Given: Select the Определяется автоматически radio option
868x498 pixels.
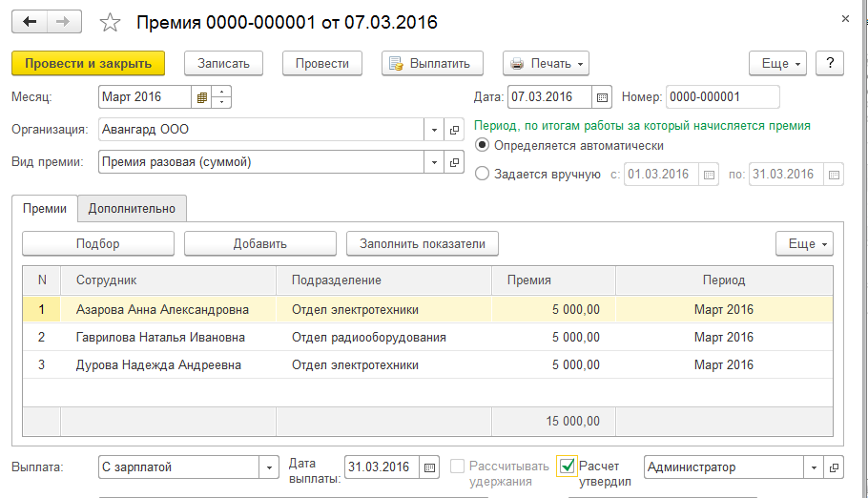Looking at the screenshot, I should [483, 146].
